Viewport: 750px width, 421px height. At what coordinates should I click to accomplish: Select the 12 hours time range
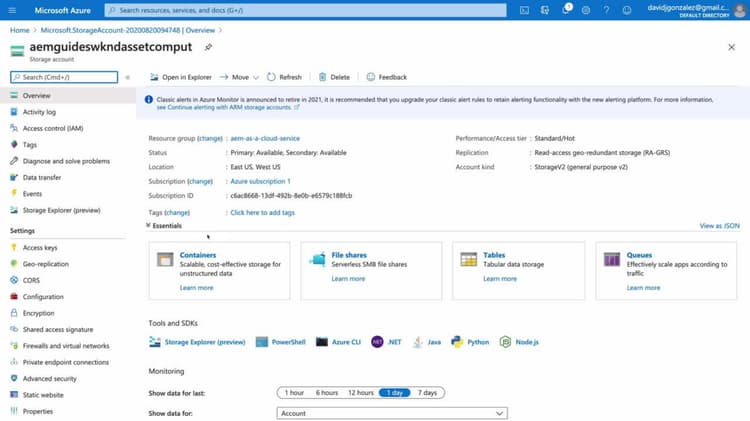tap(361, 393)
